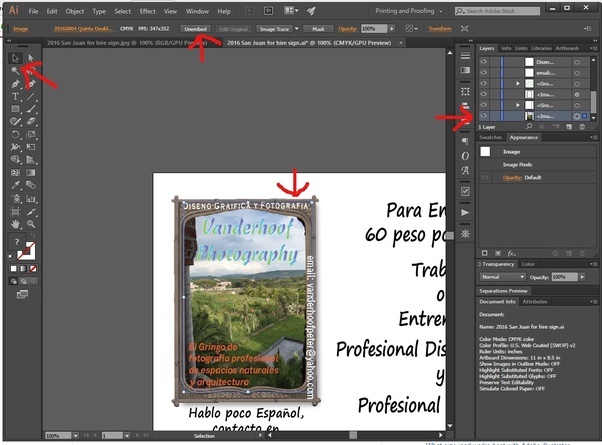Select the Eyedropper tool

(15, 185)
